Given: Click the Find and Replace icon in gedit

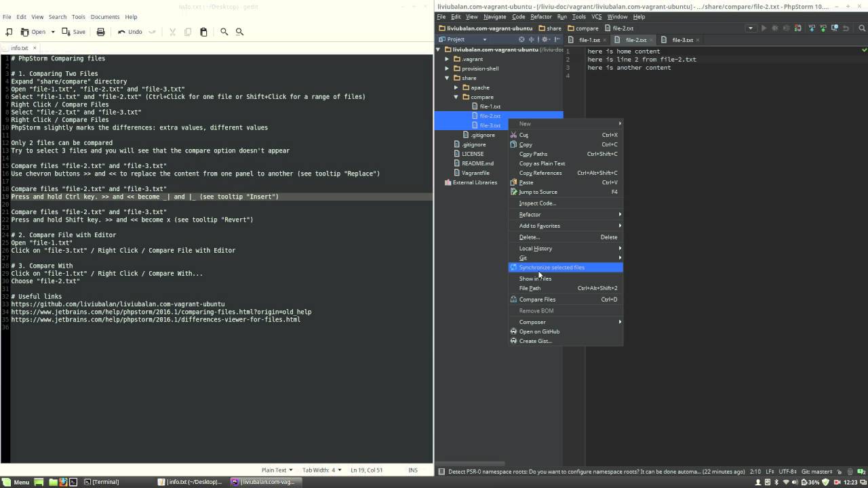Looking at the screenshot, I should pos(239,32).
